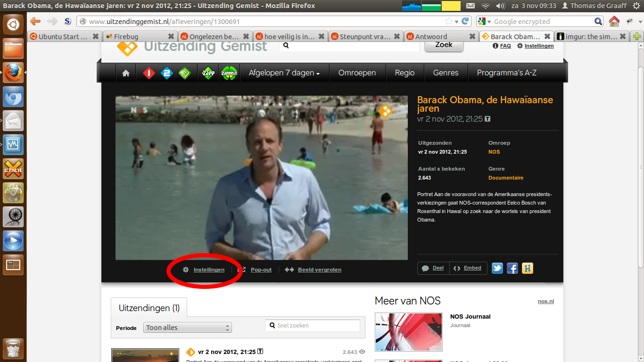This screenshot has height=362, width=644.
Task: Bookmark the page with the star icon
Action: tap(449, 21)
